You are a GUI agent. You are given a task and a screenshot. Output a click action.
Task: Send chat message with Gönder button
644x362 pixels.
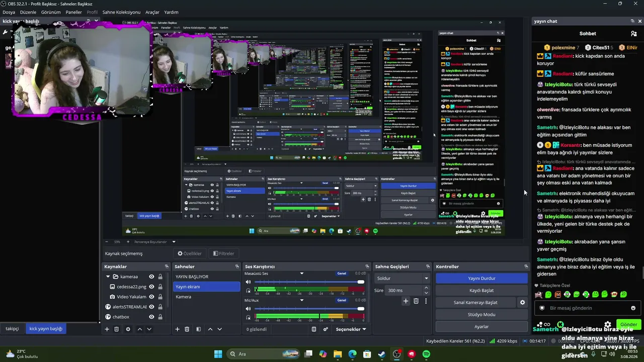click(628, 325)
